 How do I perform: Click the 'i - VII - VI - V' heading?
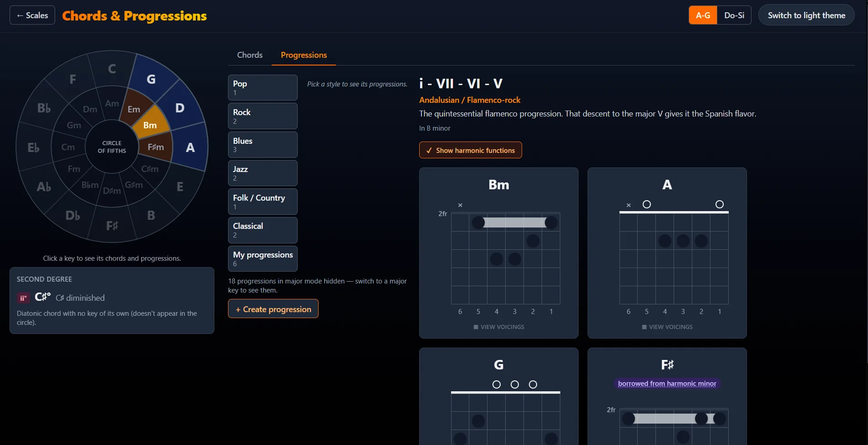pos(461,83)
